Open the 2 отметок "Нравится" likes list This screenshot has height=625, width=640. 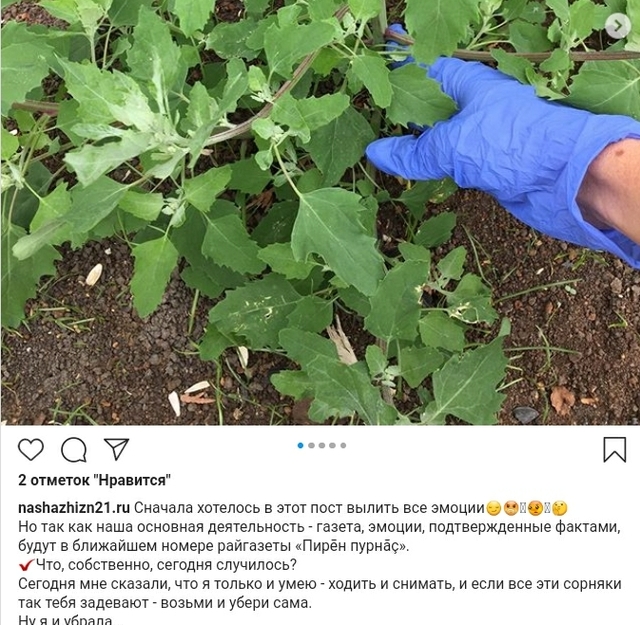94,480
